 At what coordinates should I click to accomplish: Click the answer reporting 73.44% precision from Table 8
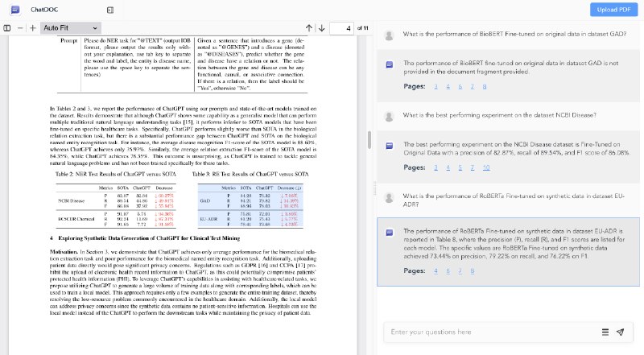pyautogui.click(x=514, y=244)
